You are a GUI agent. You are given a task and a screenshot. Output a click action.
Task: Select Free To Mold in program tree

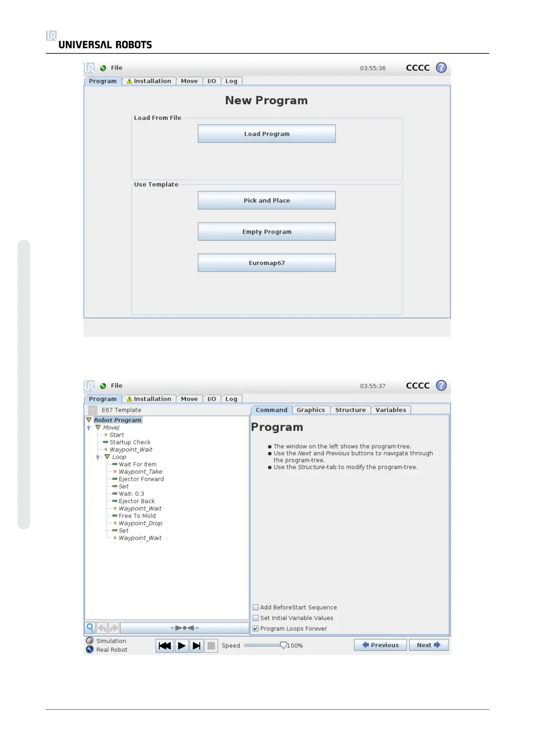[x=137, y=516]
